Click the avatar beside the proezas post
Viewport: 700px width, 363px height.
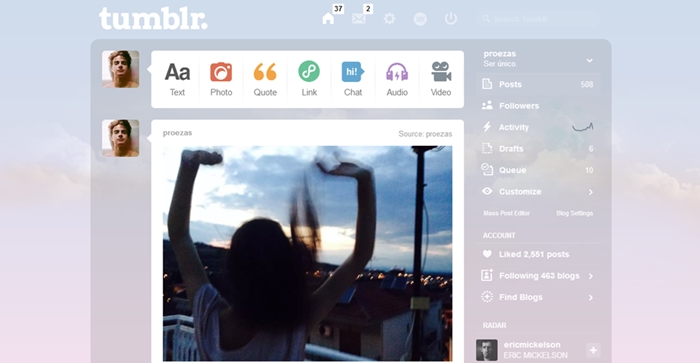pyautogui.click(x=121, y=138)
